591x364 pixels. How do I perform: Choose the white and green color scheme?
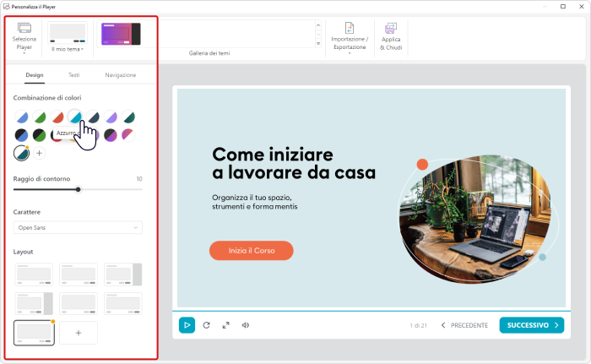click(39, 117)
